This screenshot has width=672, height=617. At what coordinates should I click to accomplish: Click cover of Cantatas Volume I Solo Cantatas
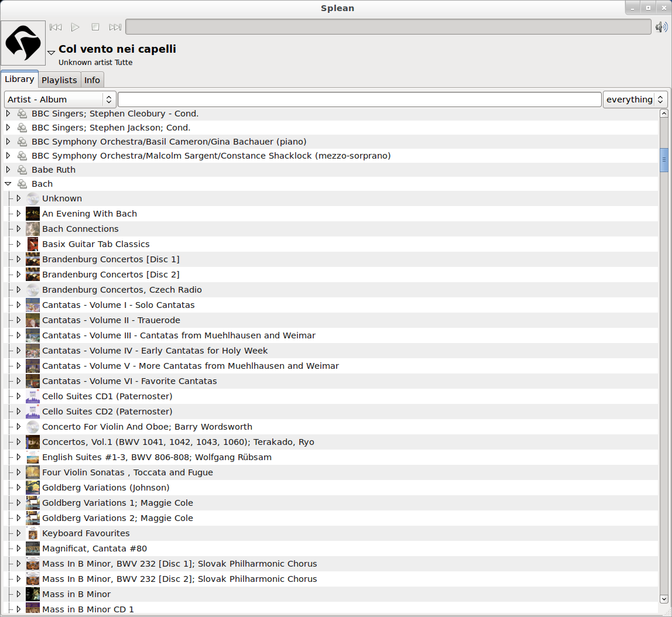tap(33, 305)
